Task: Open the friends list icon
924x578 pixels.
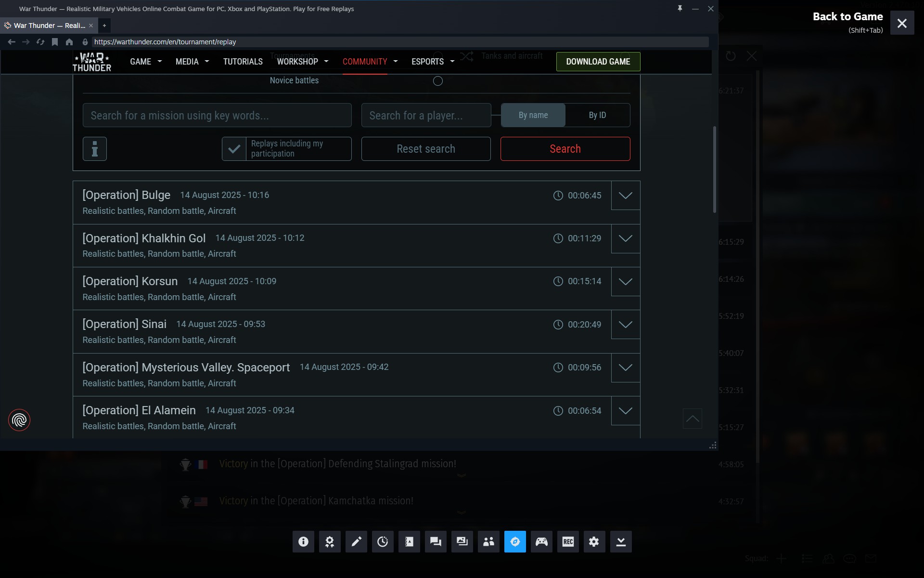Action: 488,542
